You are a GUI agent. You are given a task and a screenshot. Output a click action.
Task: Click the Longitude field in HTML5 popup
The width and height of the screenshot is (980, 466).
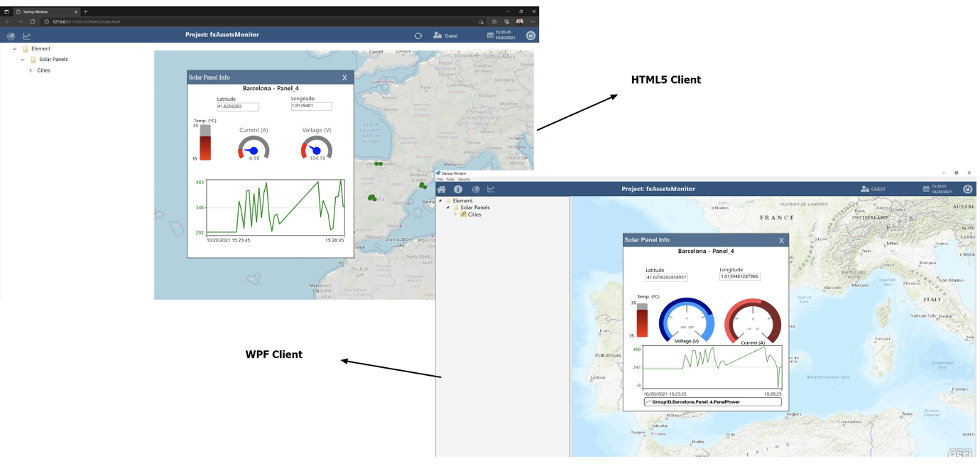[x=311, y=106]
